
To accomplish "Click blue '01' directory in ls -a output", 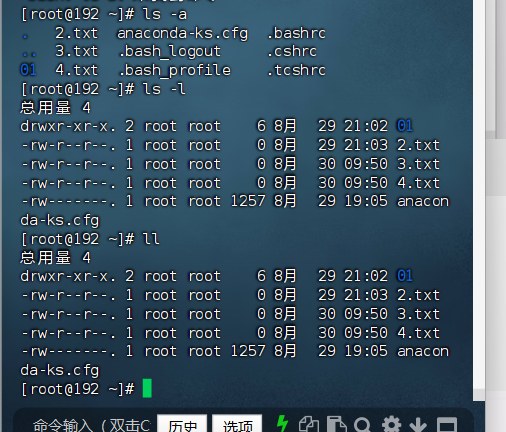I will pyautogui.click(x=28, y=70).
